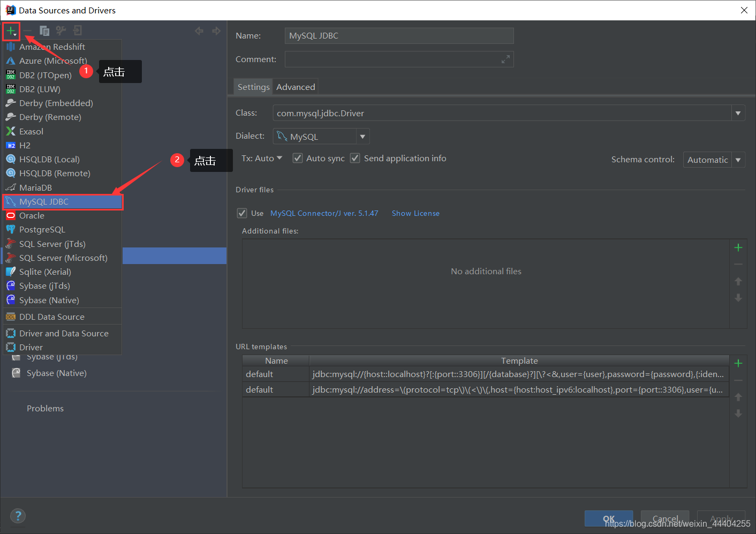Switch to the Settings tab

[253, 87]
